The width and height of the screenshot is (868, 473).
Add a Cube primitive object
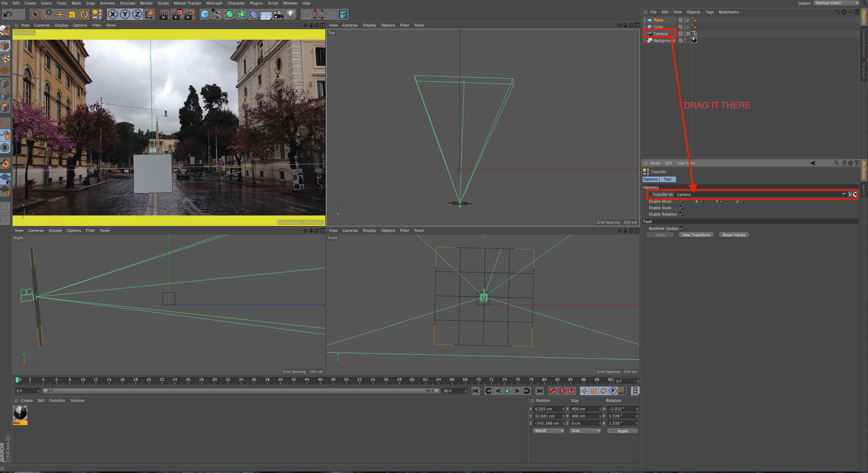[205, 14]
